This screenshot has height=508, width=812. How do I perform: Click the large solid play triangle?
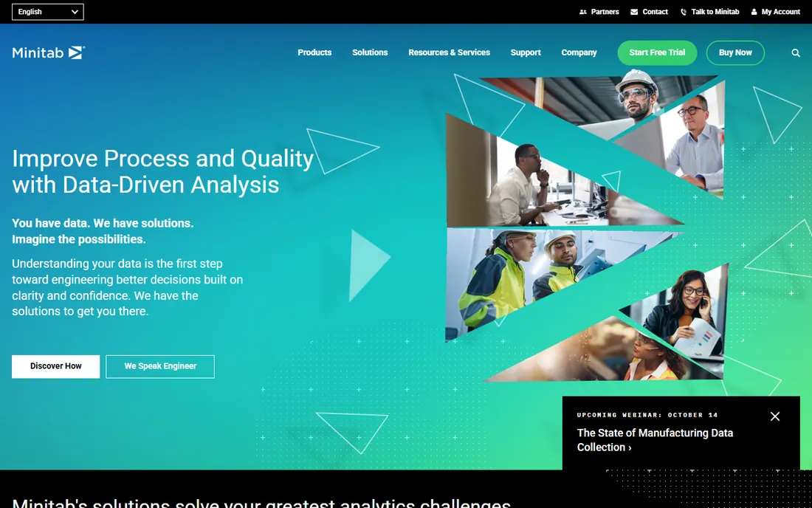point(368,266)
